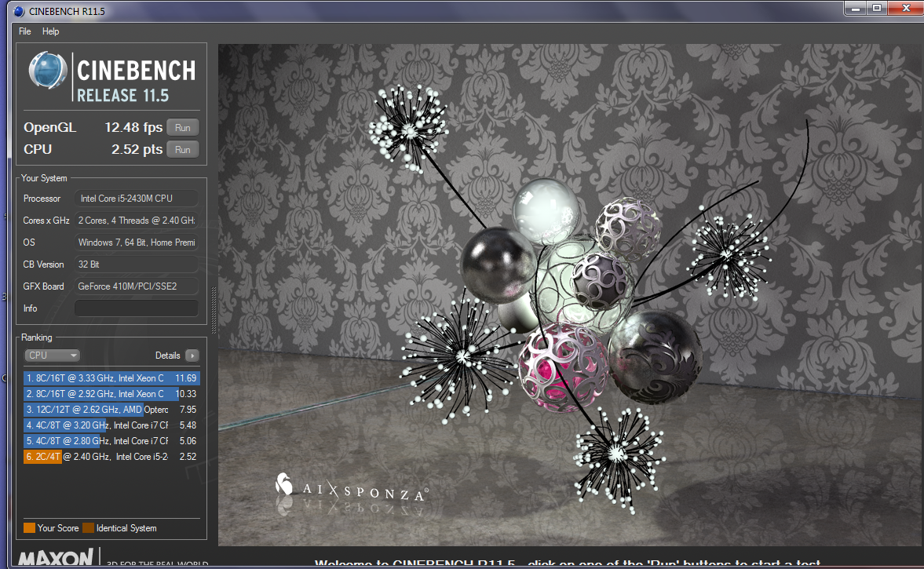Screen dimensions: 924x569
Task: Click the brown Identical System legend swatch
Action: point(89,527)
